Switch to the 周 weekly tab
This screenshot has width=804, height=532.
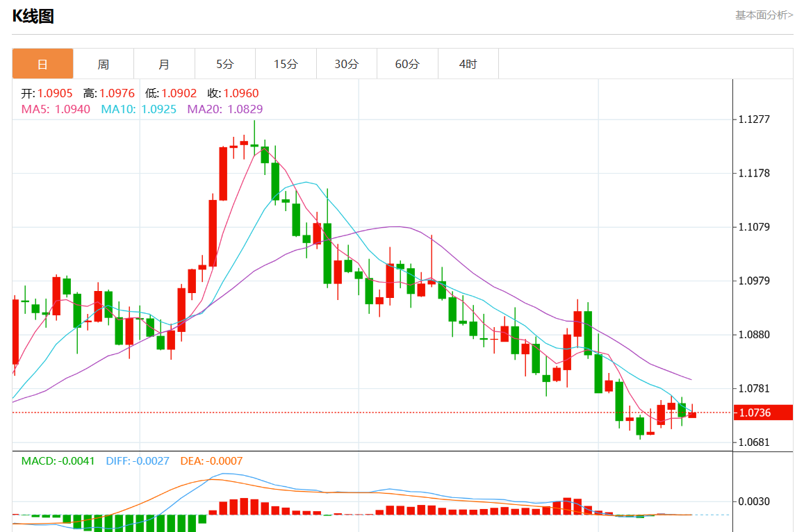coord(104,64)
